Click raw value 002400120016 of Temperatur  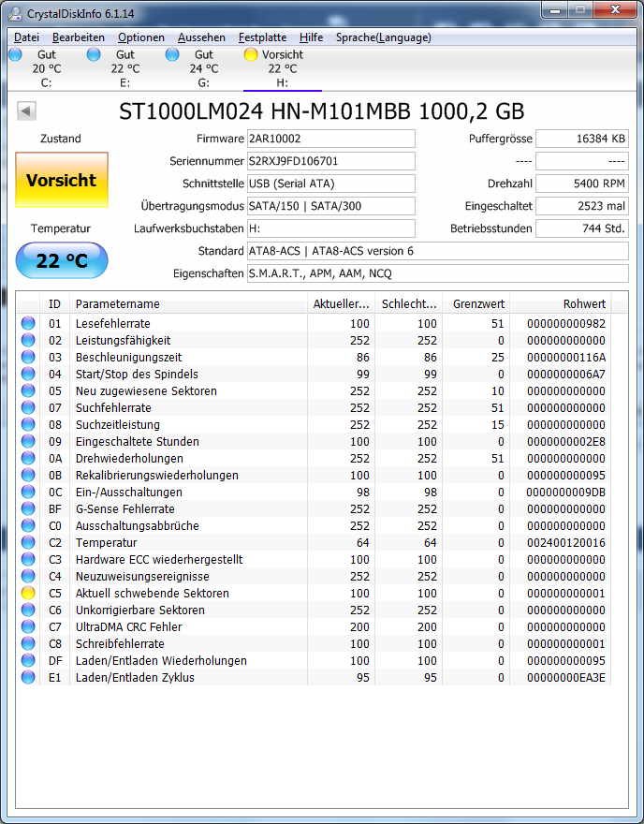click(565, 542)
